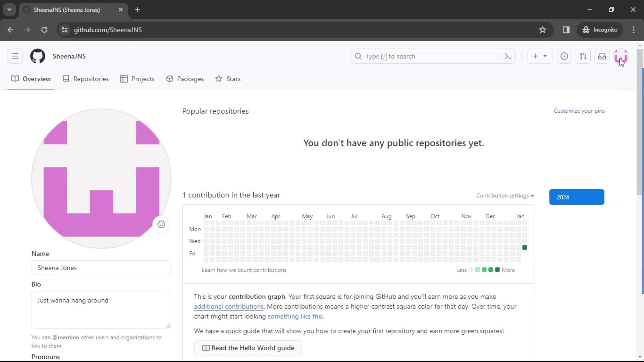Screen dimensions: 644x362
Task: Click Read the Hello World guide button
Action: tap(249, 348)
